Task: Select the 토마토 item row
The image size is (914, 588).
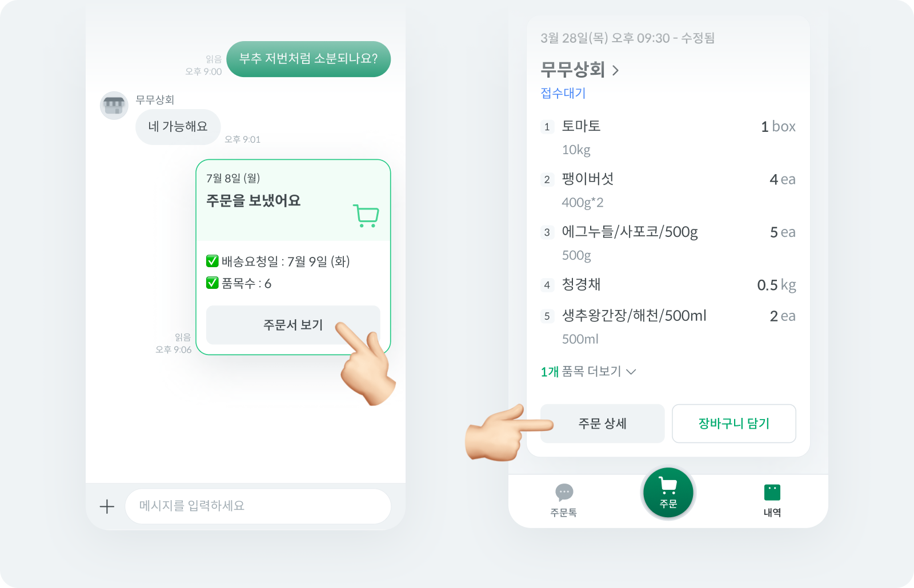Action: (x=668, y=138)
